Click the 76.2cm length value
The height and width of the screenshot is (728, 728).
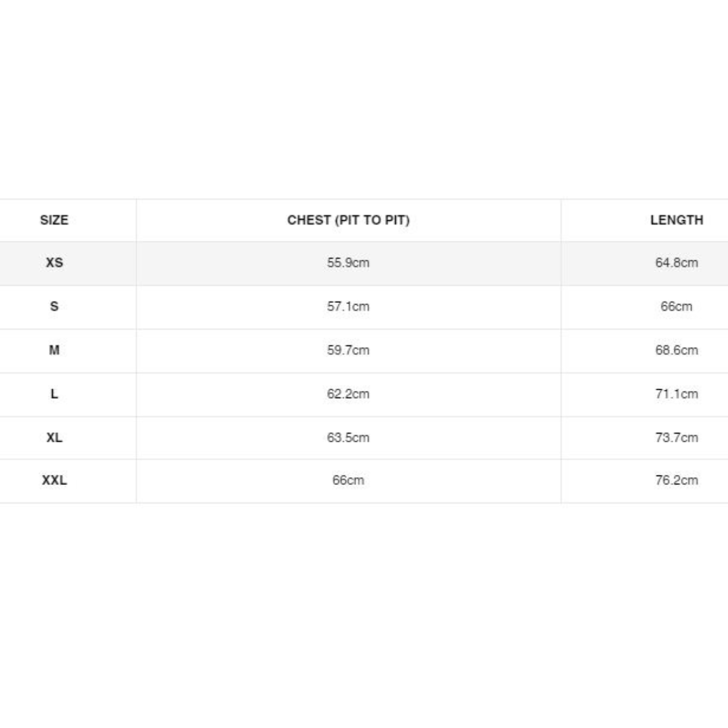676,480
